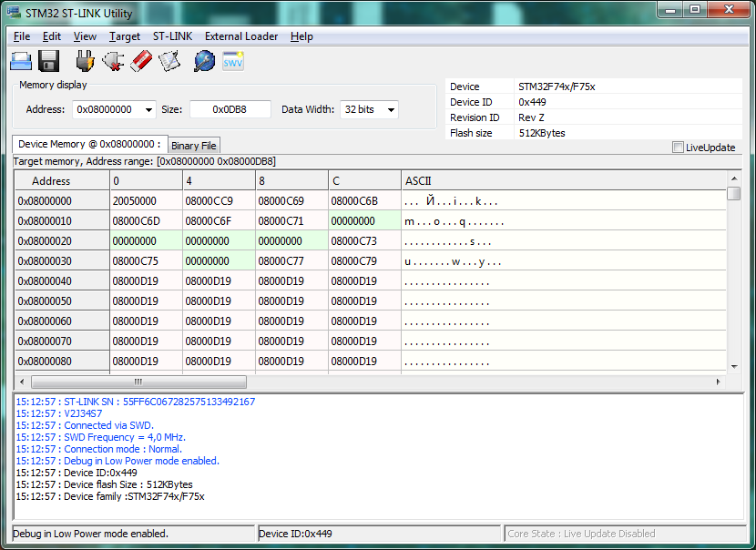The width and height of the screenshot is (756, 550).
Task: Click the Device family log line
Action: pos(110,496)
